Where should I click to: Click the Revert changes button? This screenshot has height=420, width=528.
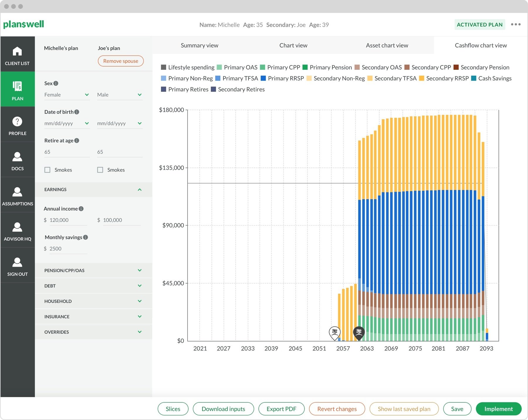point(337,409)
